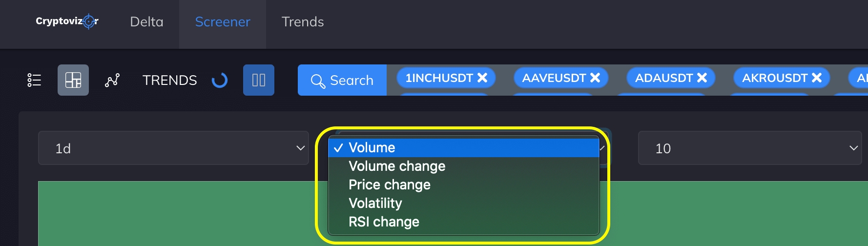The height and width of the screenshot is (246, 868).
Task: Remove the ADAUSDT tag
Action: coord(702,78)
